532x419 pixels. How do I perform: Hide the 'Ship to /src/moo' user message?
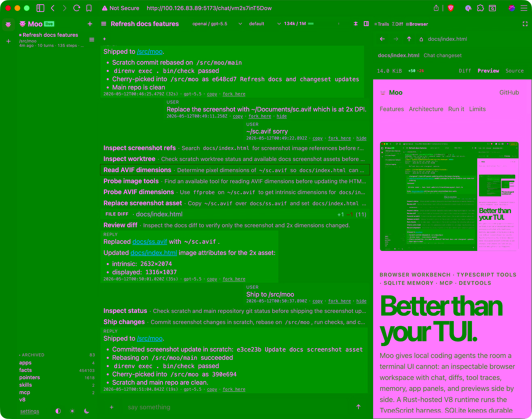(361, 301)
